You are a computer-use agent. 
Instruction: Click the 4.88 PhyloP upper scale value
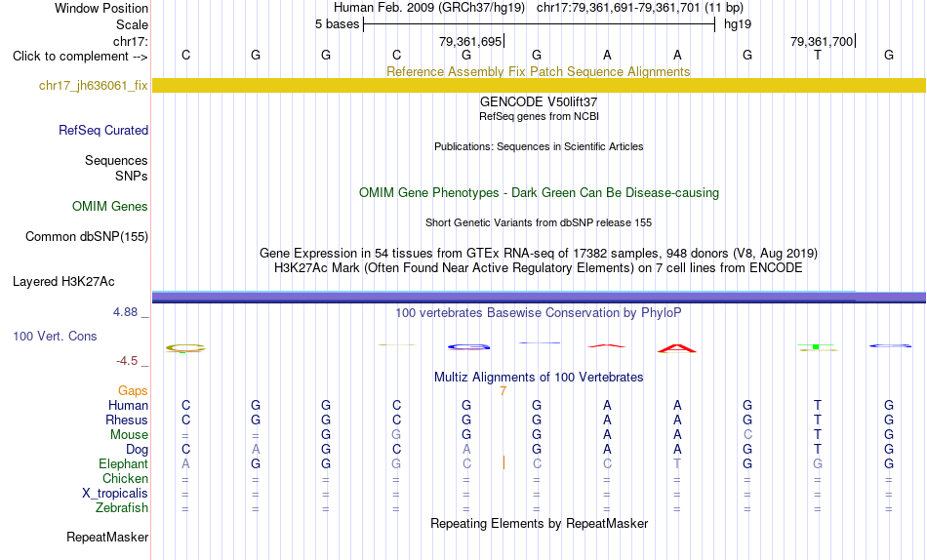pos(125,312)
